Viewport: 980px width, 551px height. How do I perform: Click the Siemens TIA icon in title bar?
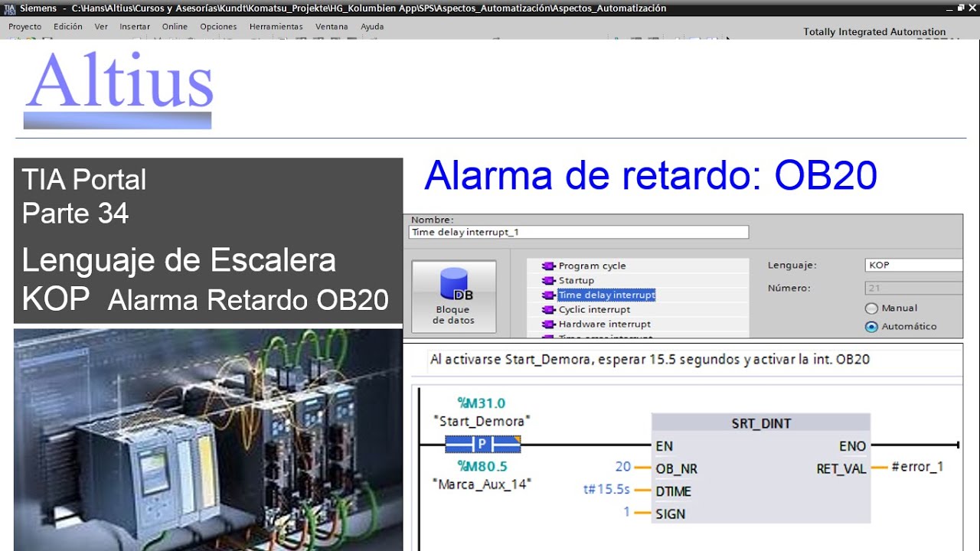pos(9,8)
